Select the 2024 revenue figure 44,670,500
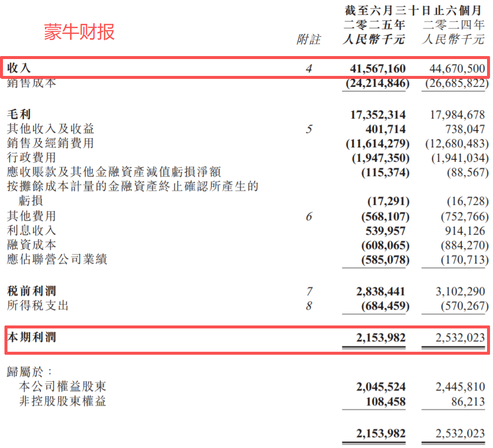The height and width of the screenshot is (448, 493). tap(457, 68)
